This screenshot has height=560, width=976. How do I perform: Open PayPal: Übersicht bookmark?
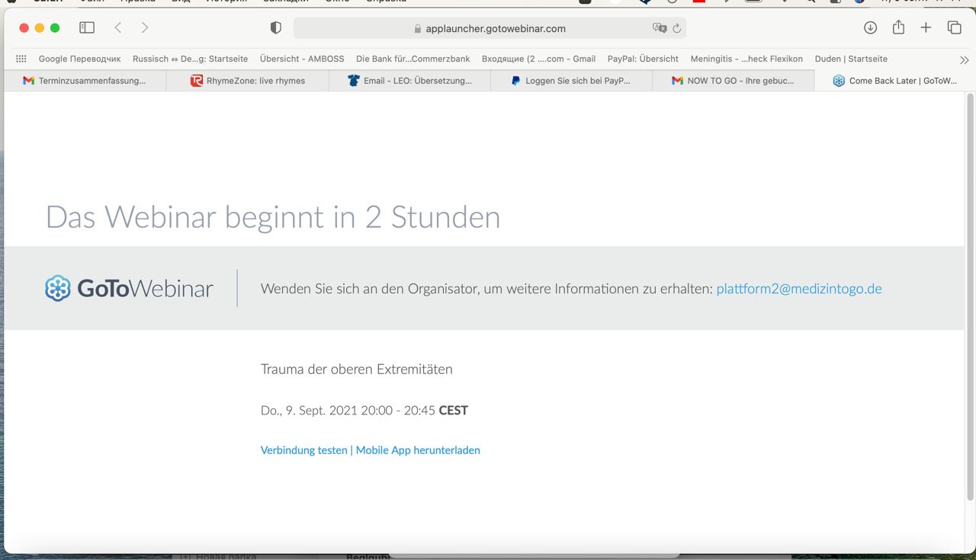643,59
